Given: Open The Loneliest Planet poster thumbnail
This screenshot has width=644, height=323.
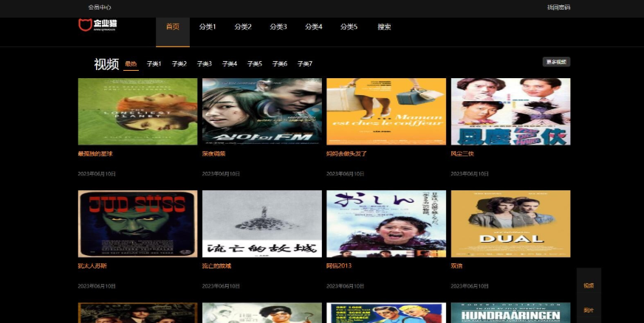Looking at the screenshot, I should (x=137, y=111).
